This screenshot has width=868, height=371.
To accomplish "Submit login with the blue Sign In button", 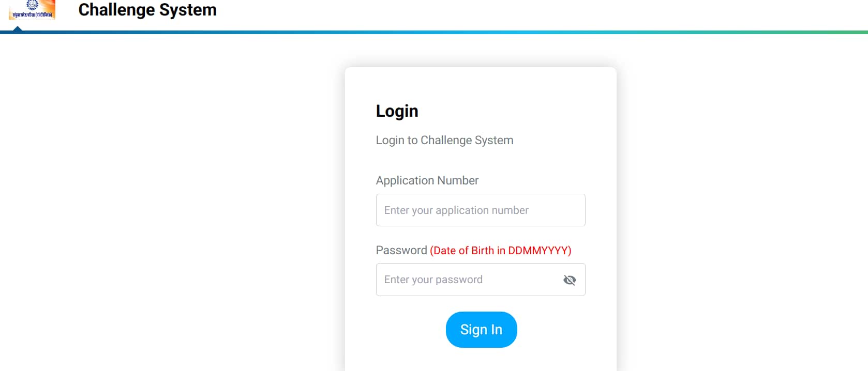I will tap(481, 330).
